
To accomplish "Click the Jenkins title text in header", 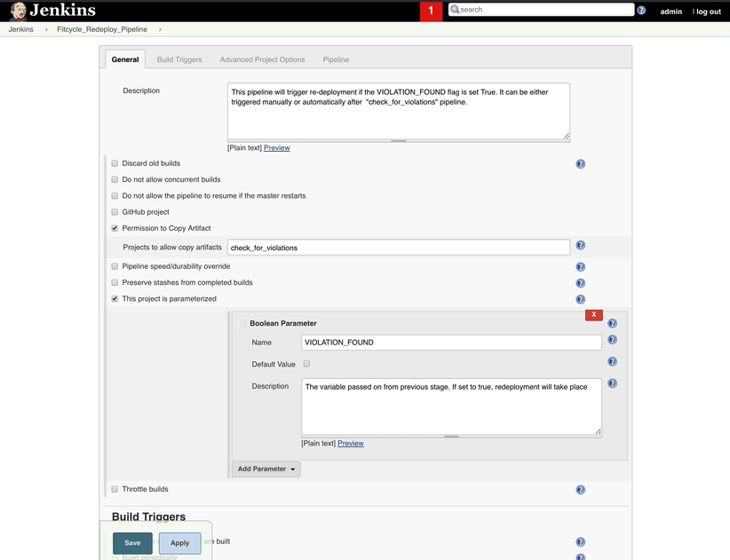I will tap(63, 11).
